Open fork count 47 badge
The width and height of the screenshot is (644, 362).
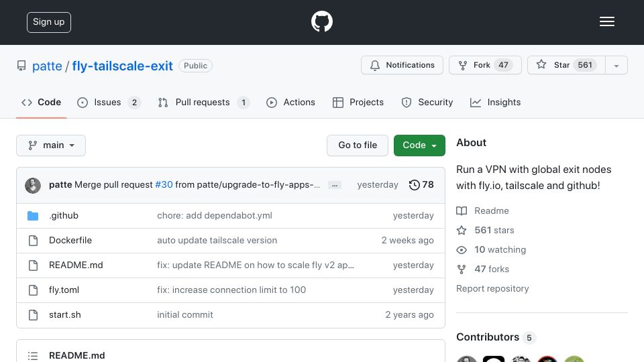pyautogui.click(x=504, y=65)
